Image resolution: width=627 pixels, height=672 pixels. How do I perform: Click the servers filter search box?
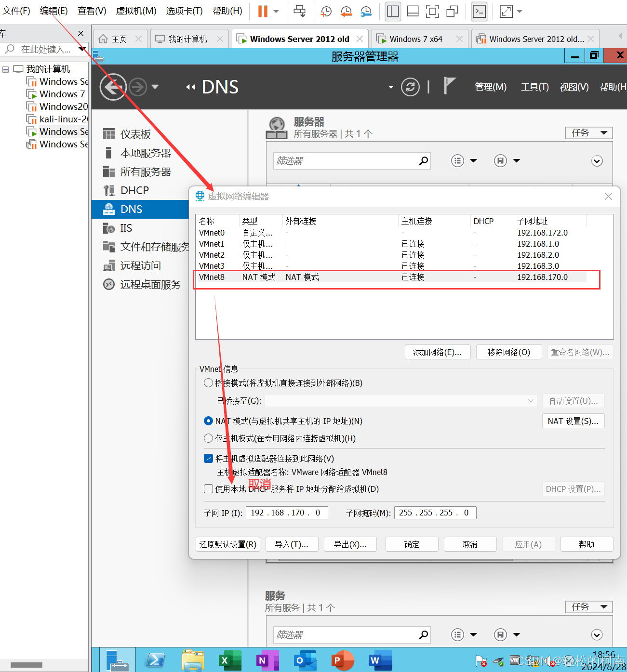[x=352, y=161]
